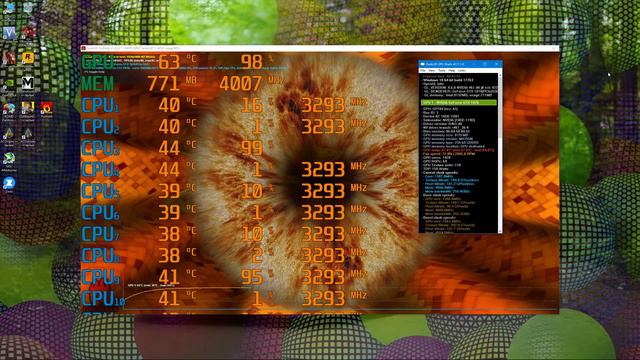640x360 pixels.
Task: Open the black-and-white M desktop icon
Action: tap(28, 84)
